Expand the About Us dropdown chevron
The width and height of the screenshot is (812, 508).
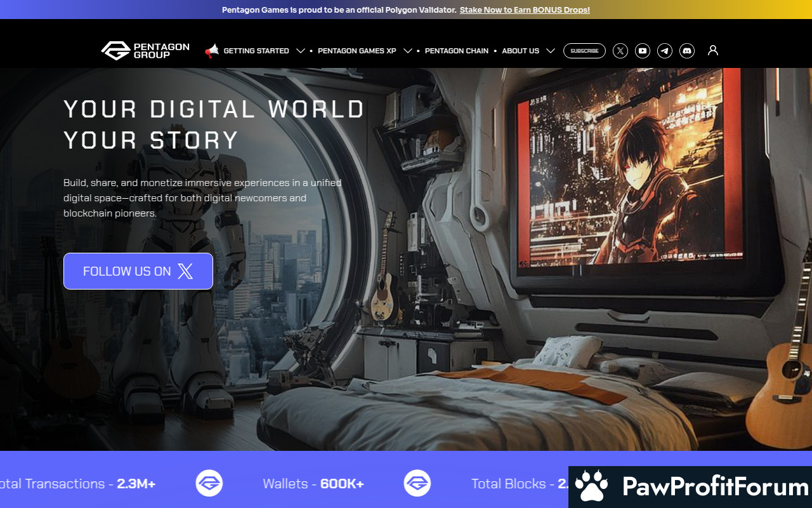pos(551,51)
